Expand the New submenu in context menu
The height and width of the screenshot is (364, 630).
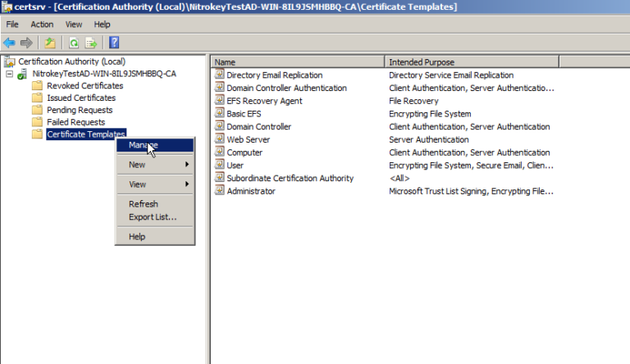click(155, 165)
